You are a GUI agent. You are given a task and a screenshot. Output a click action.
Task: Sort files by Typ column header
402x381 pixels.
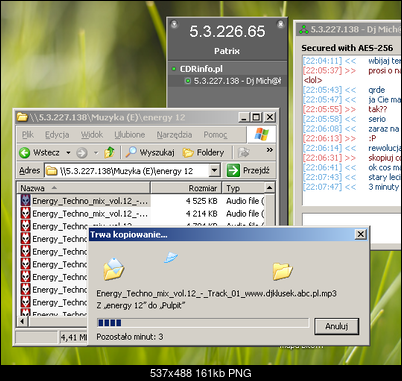click(x=244, y=188)
